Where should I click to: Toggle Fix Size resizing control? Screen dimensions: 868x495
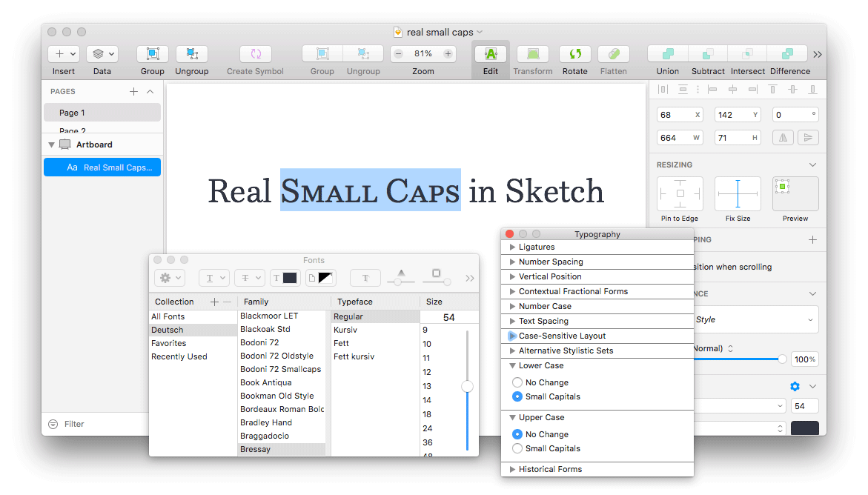click(738, 193)
